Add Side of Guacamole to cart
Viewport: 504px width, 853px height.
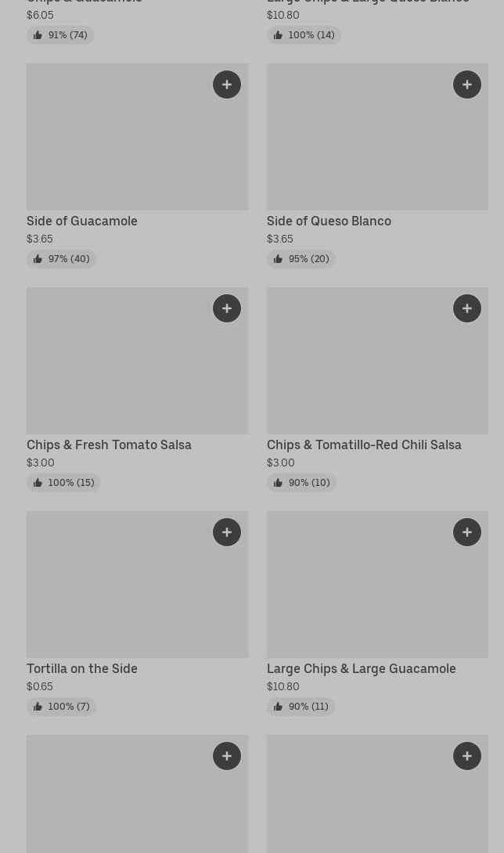pyautogui.click(x=227, y=85)
